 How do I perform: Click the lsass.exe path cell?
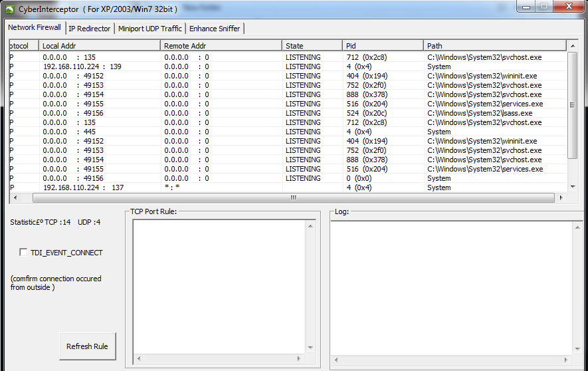point(480,113)
